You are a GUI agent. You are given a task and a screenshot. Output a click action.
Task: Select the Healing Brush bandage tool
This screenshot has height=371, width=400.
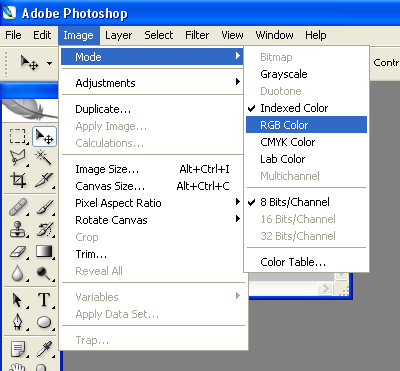tap(17, 207)
